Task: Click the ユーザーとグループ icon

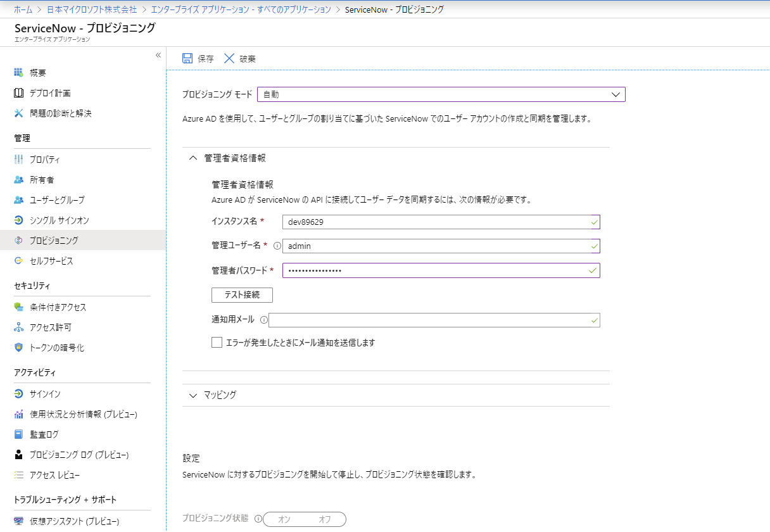Action: click(18, 200)
